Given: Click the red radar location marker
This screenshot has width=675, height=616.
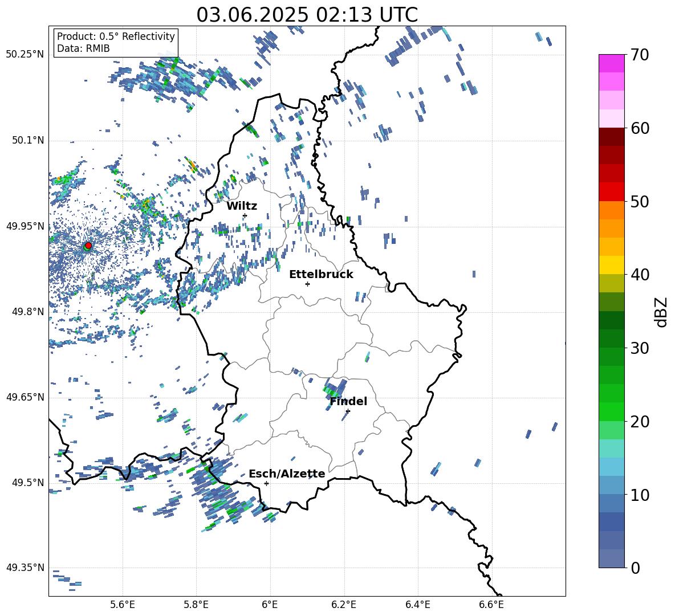Looking at the screenshot, I should tap(88, 245).
